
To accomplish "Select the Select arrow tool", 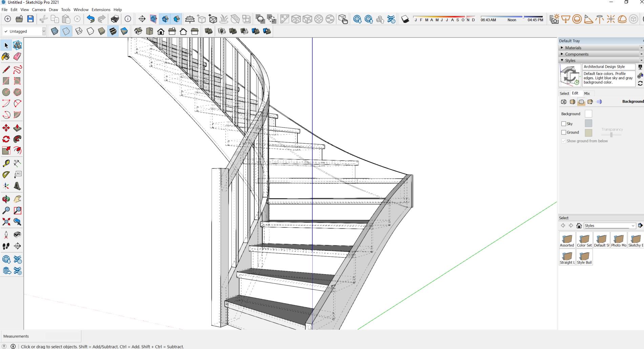I will (x=6, y=45).
